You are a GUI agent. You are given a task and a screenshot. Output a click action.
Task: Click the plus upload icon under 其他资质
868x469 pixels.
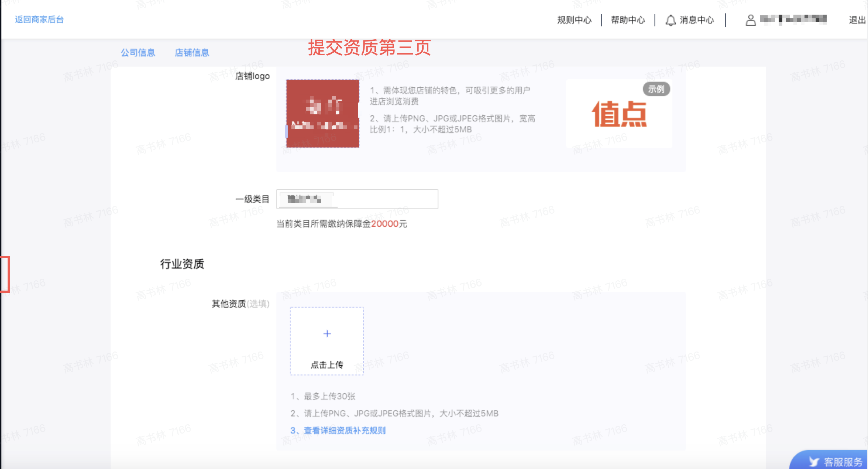coord(326,333)
